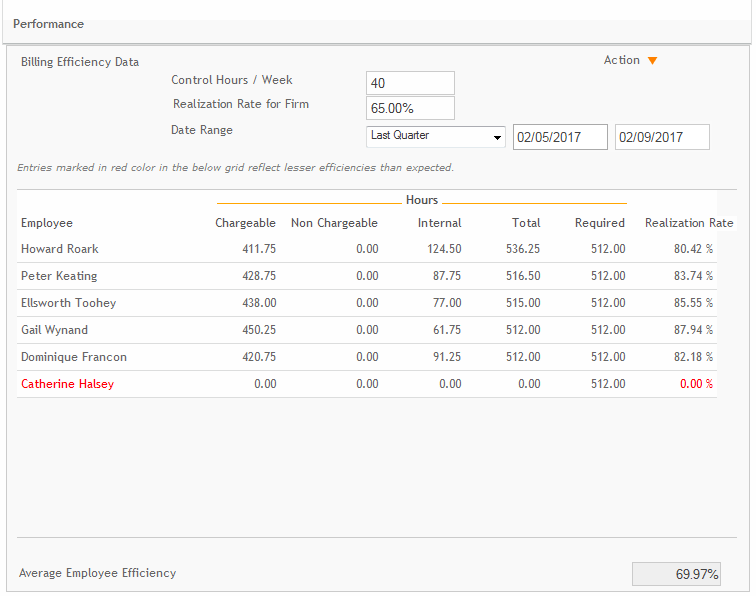Click the Average Employee Efficiency label

(x=97, y=573)
